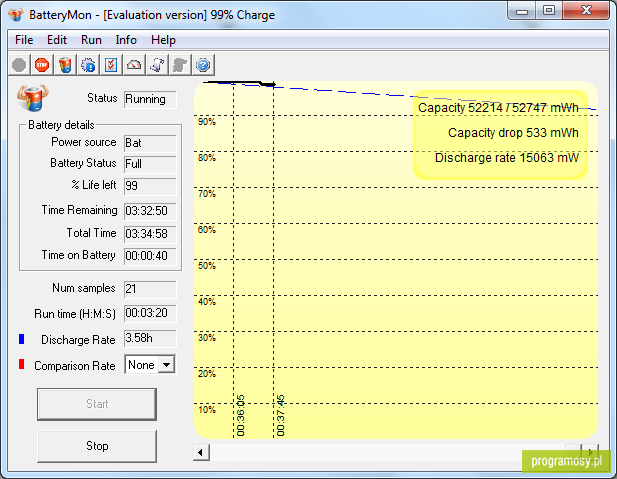Viewport: 617px width, 479px height.
Task: Open the gear configuration toolbar icon
Action: [x=88, y=65]
